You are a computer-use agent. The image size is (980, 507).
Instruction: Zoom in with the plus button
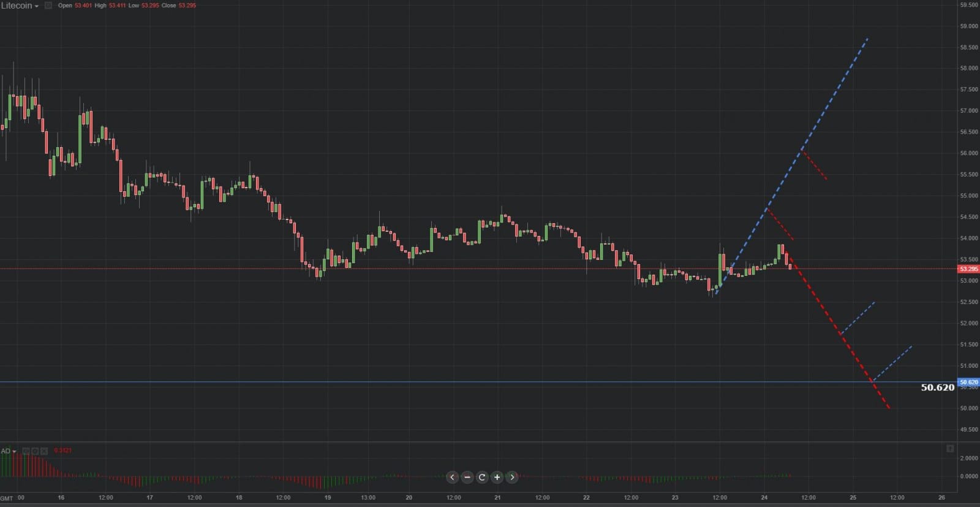(497, 477)
